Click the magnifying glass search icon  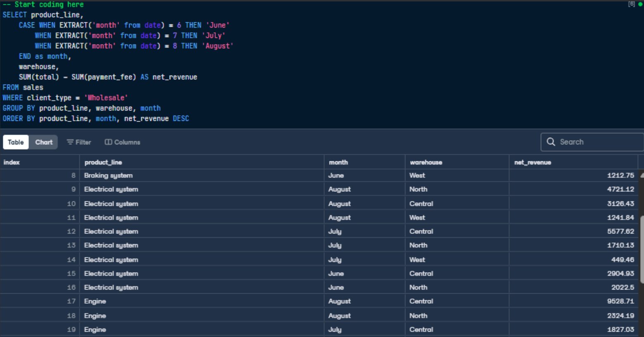(x=551, y=142)
